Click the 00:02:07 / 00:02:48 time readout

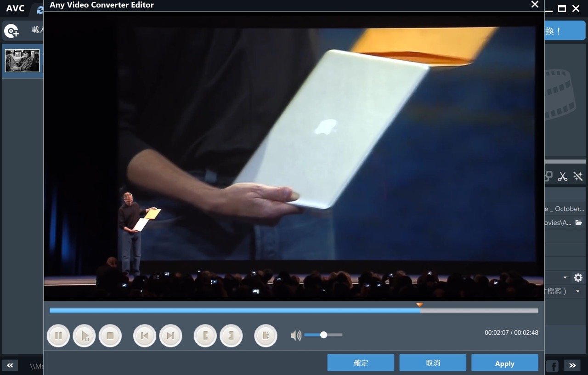pyautogui.click(x=511, y=332)
